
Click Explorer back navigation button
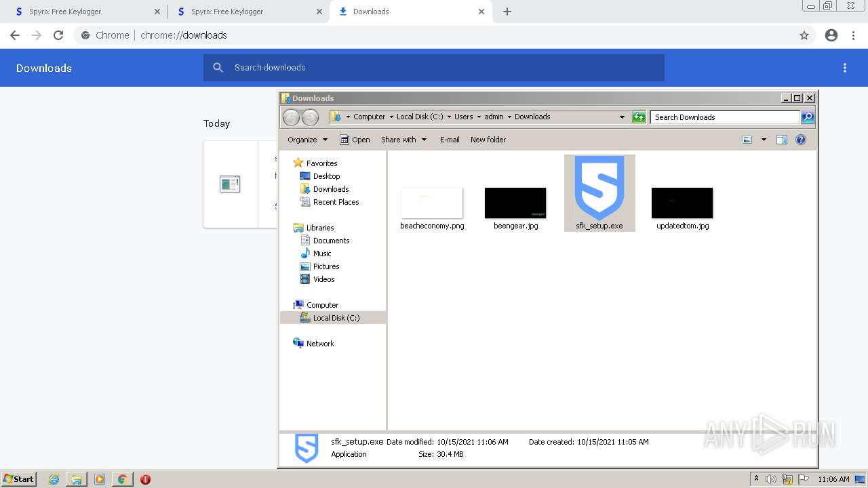point(291,117)
